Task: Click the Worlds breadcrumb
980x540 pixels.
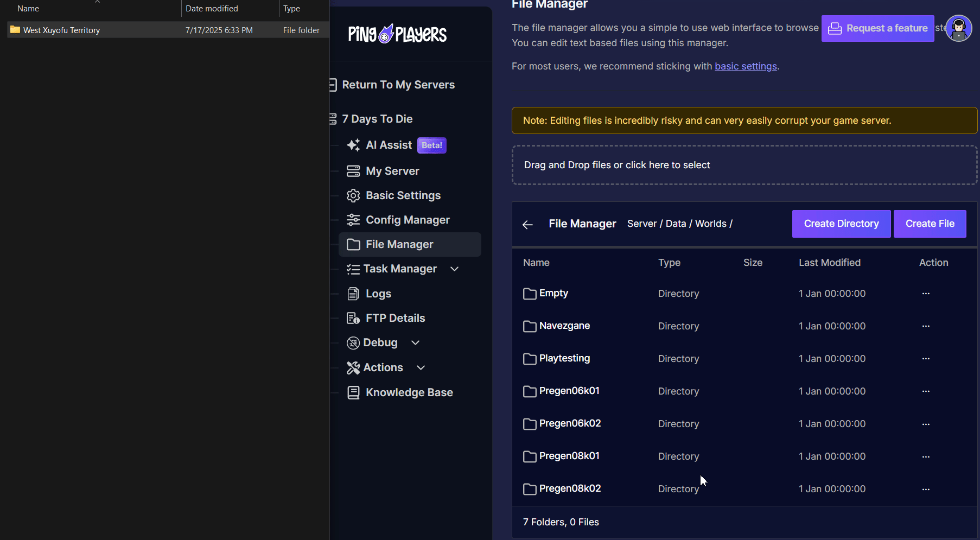Action: pos(710,224)
